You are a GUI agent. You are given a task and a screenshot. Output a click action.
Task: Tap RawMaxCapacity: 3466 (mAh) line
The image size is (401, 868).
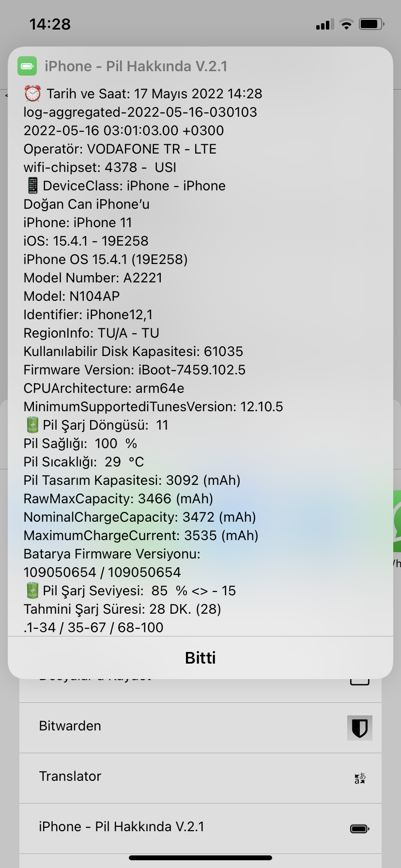tap(119, 498)
